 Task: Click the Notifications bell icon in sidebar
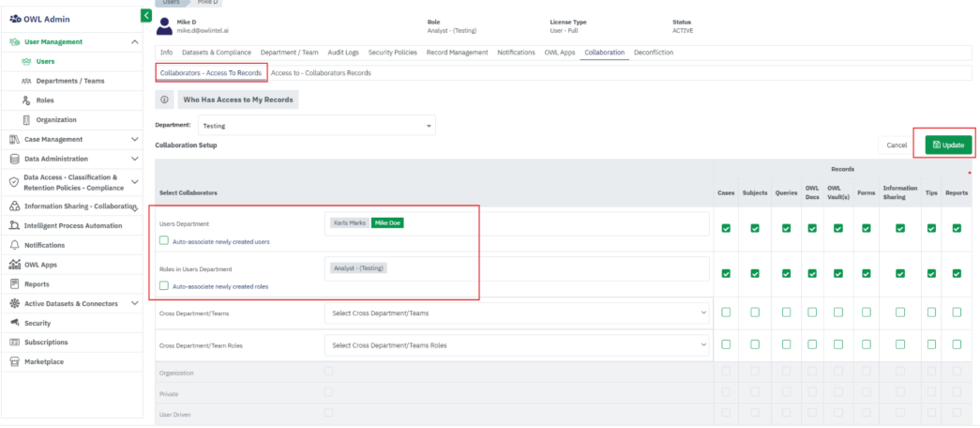pyautogui.click(x=15, y=245)
